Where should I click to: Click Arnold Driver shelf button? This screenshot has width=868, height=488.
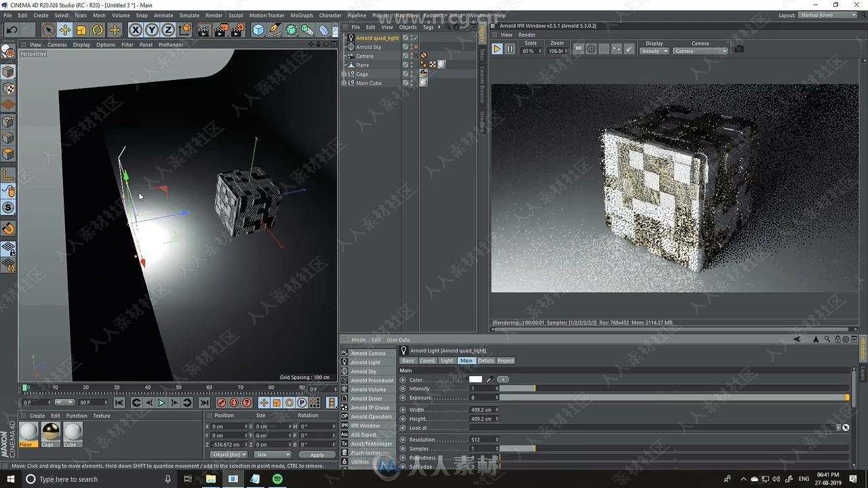[x=367, y=399]
